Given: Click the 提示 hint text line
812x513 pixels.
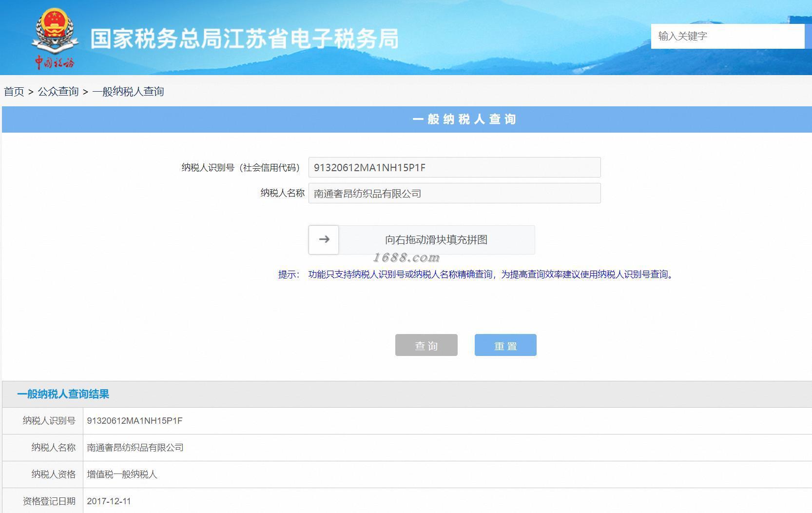Looking at the screenshot, I should point(477,275).
